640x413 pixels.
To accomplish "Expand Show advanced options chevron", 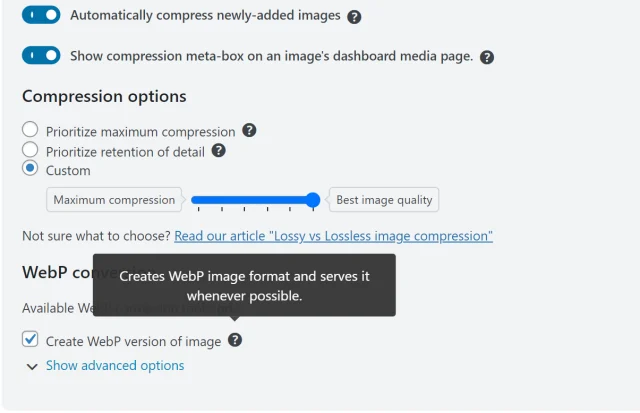I will (x=32, y=367).
